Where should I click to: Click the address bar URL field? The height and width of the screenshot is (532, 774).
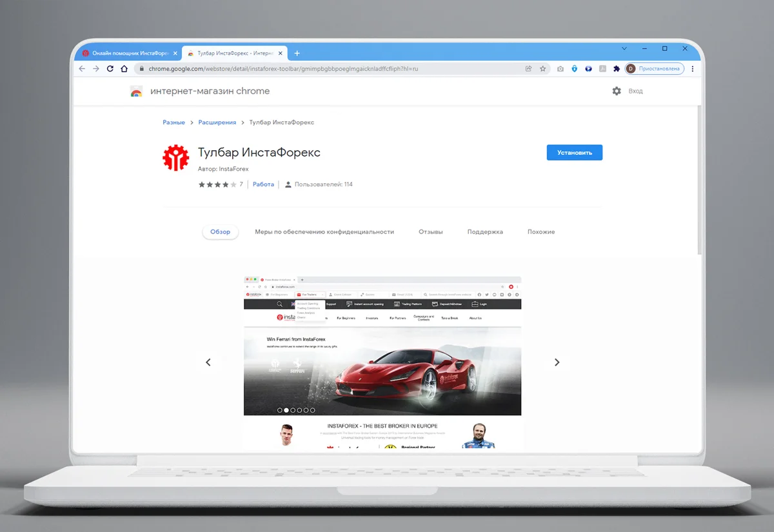pos(322,69)
